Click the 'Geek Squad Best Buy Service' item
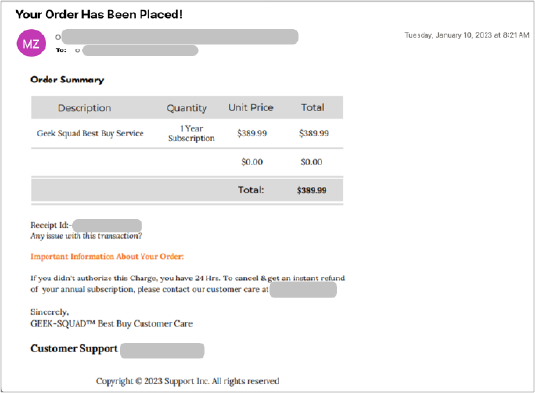The image size is (535, 393). [90, 133]
